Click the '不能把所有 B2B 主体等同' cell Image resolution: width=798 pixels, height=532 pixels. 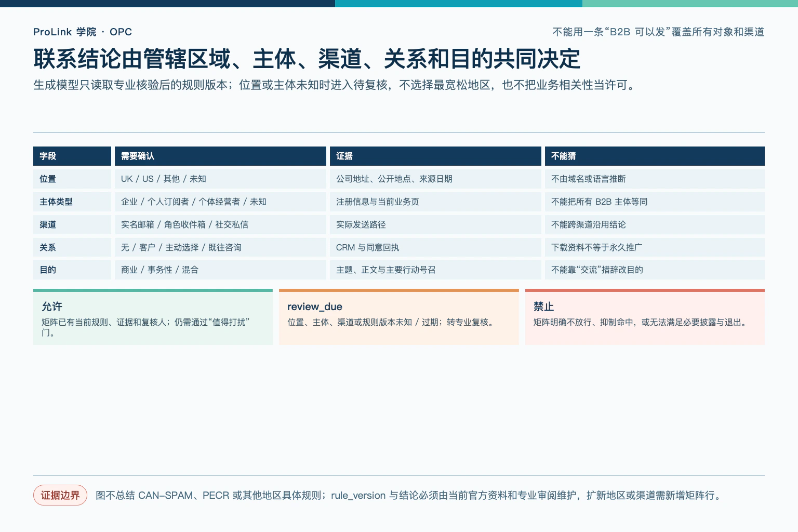[655, 202]
